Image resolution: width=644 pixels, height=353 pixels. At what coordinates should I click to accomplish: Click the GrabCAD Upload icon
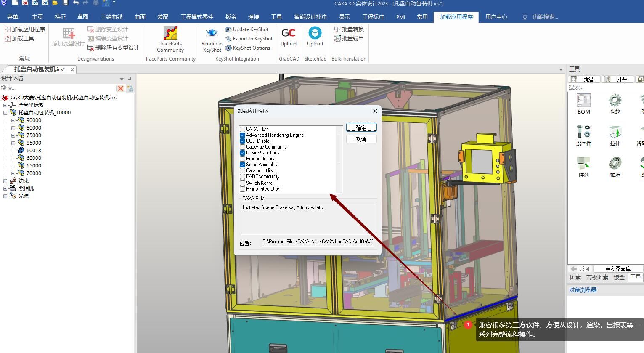[x=288, y=33]
